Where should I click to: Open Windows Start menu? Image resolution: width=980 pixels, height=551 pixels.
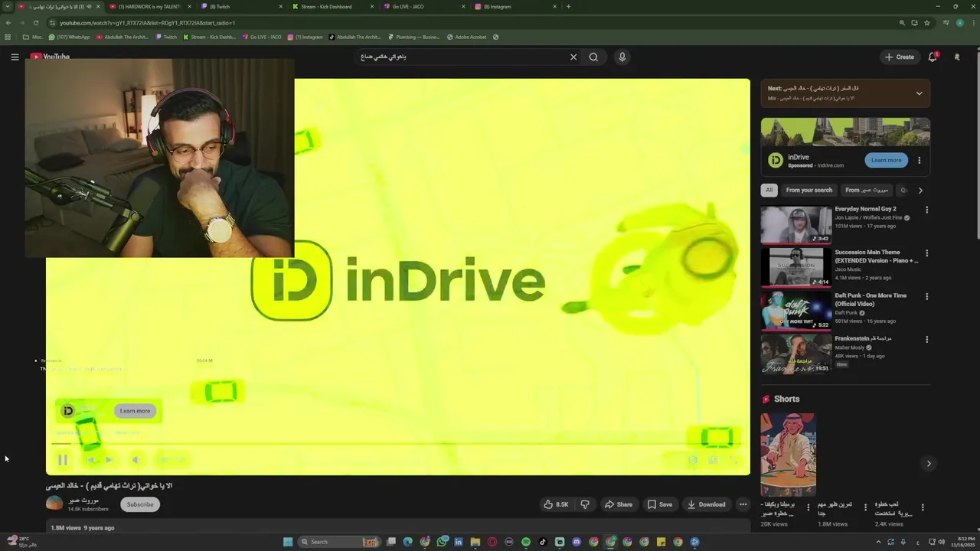pyautogui.click(x=288, y=542)
